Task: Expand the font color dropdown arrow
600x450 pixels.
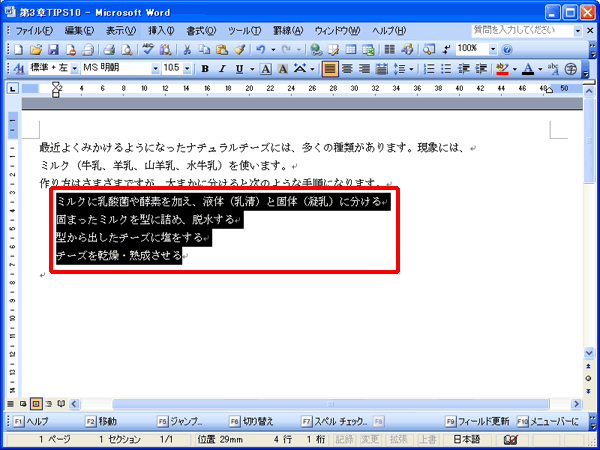Action: click(x=540, y=69)
